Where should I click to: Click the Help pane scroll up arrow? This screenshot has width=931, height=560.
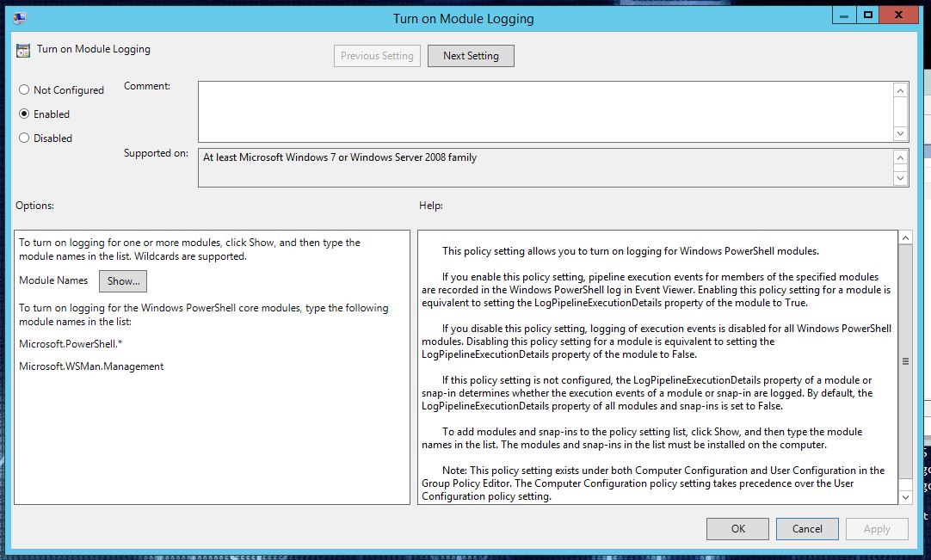pos(905,238)
